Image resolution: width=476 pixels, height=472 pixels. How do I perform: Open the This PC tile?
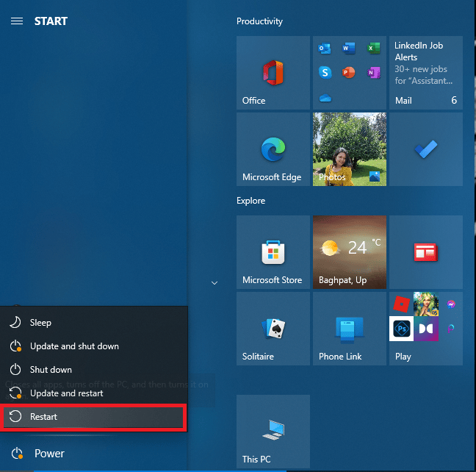pos(273,432)
